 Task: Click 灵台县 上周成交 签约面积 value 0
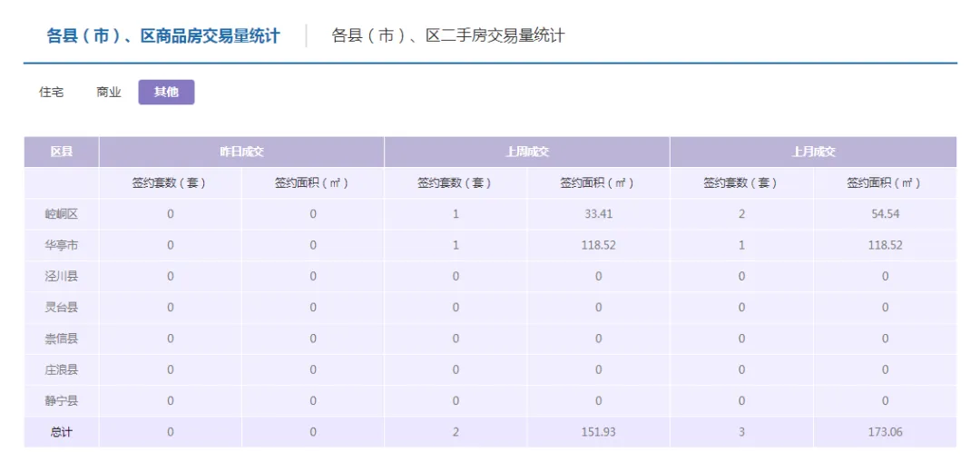point(598,308)
